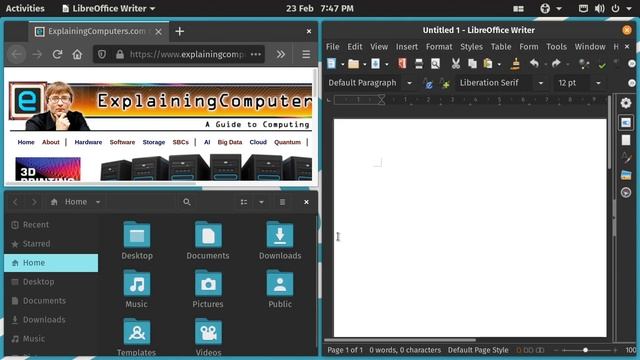Open Default Paragraph style dropdown
The width and height of the screenshot is (640, 360).
click(409, 83)
